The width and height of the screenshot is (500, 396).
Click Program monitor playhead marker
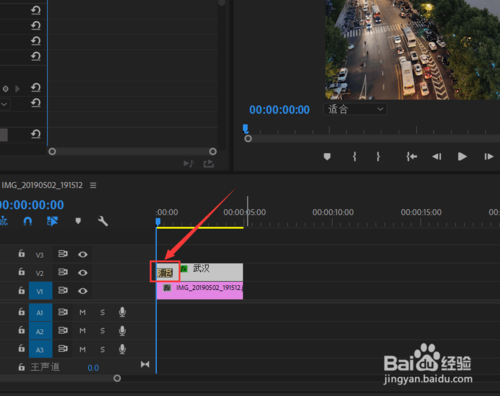tap(246, 129)
